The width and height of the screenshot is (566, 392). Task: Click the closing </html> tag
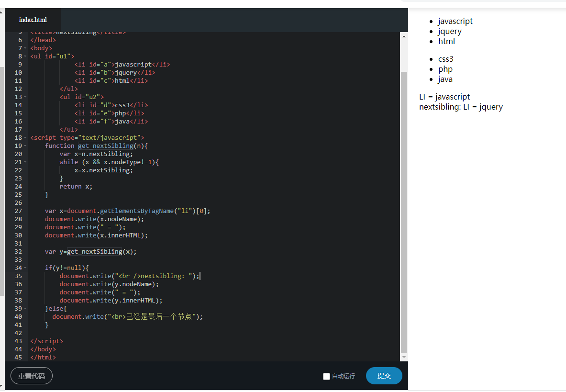(43, 358)
